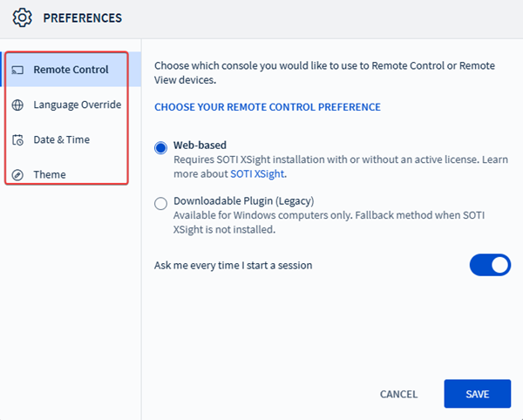Screen dimensions: 523x420
Task: Open the Theme preferences section
Action: pyautogui.click(x=50, y=174)
